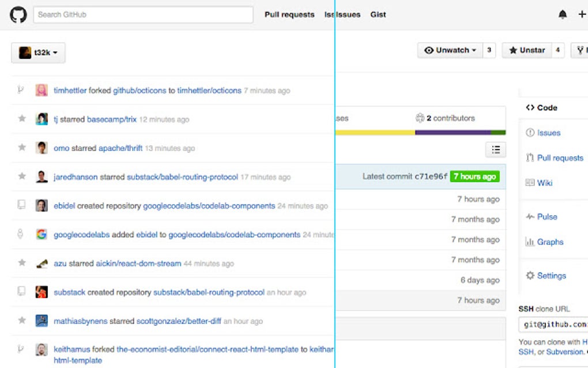Open the Pulse icon in sidebar

tap(530, 217)
